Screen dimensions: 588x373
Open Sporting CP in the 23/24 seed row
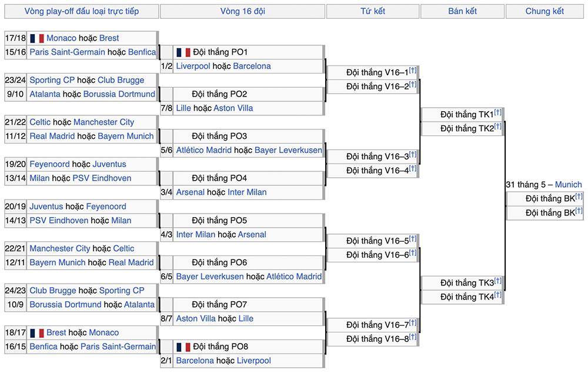(x=52, y=80)
